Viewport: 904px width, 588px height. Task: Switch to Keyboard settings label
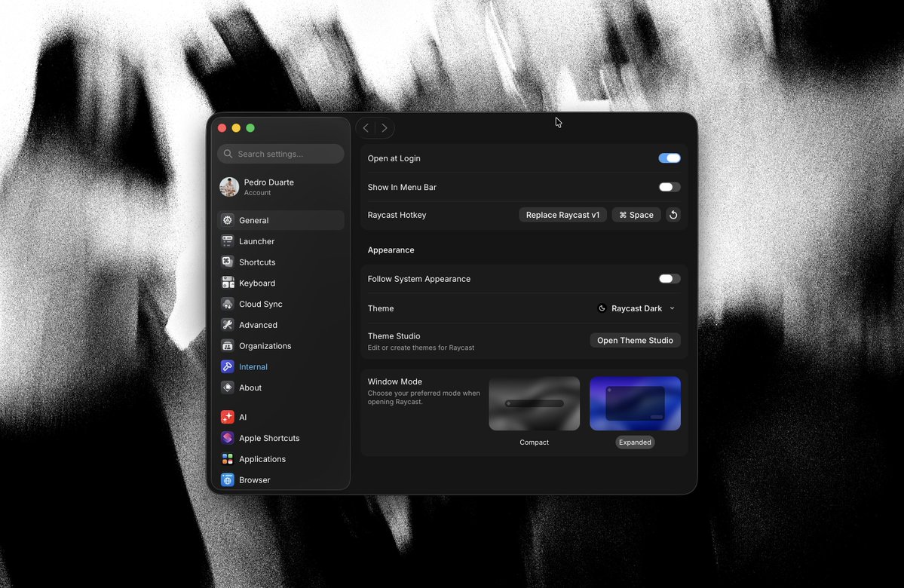click(x=257, y=283)
